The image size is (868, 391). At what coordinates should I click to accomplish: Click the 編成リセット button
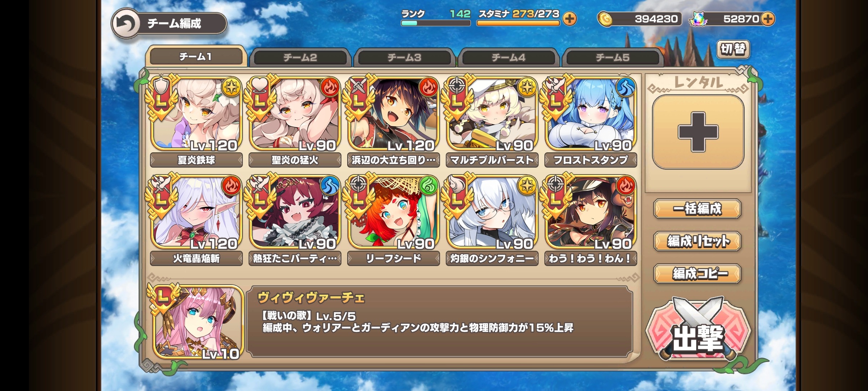click(x=697, y=241)
